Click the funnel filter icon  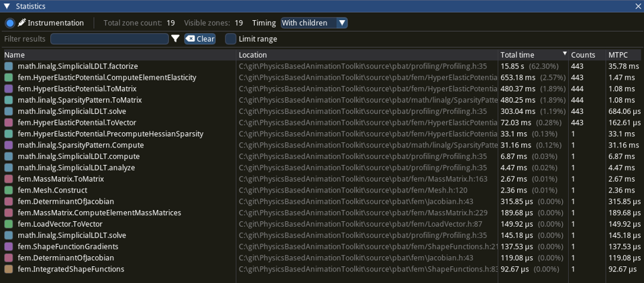click(176, 39)
